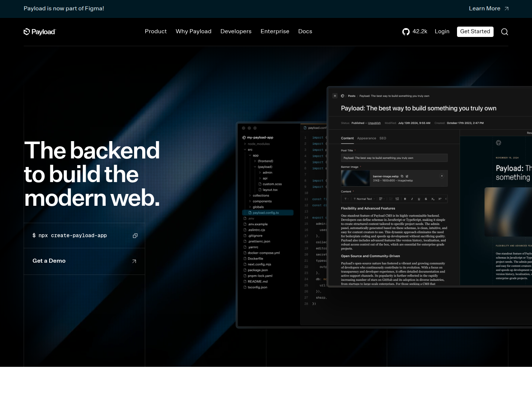Image resolution: width=532 pixels, height=399 pixels.
Task: Open the site search magnifier icon
Action: coord(505,32)
